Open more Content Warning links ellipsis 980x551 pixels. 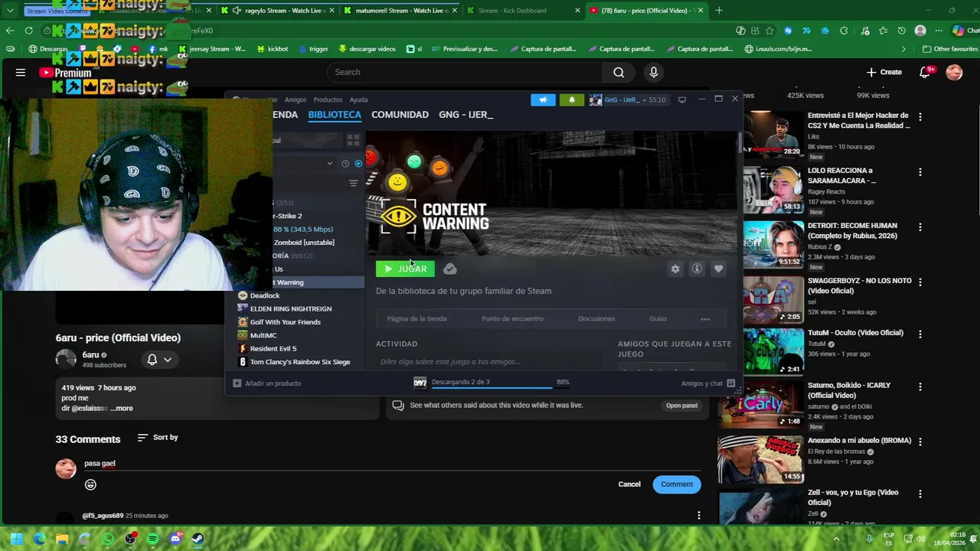[705, 319]
